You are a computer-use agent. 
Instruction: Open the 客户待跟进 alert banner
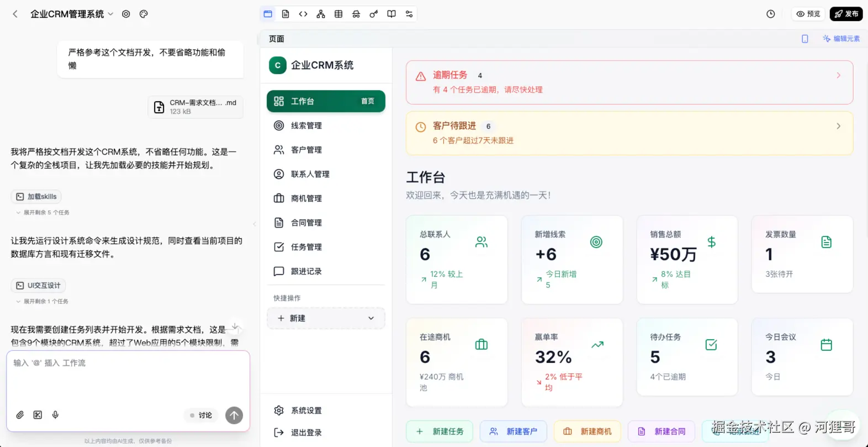(629, 133)
